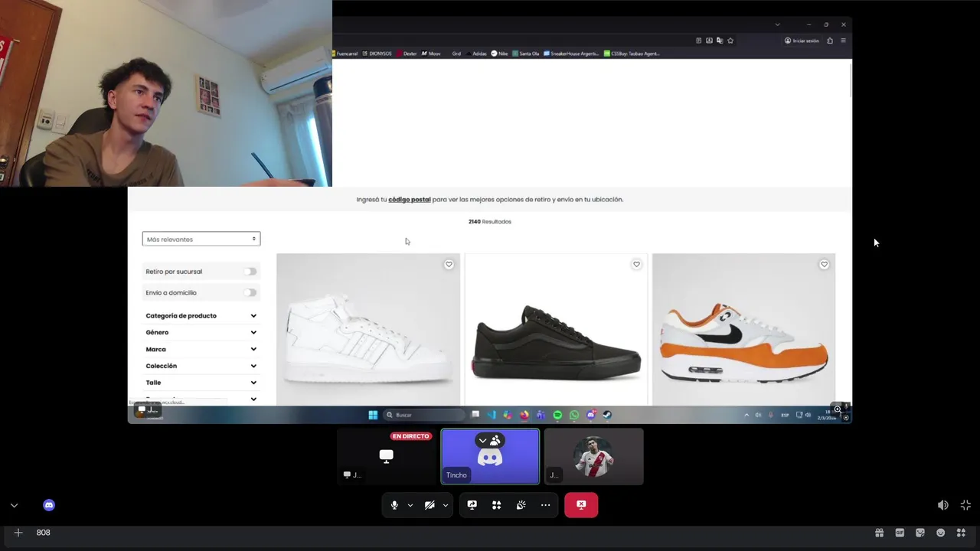Screen dimensions: 980x551
Task: Open the Adidas bookmark
Action: 475,54
